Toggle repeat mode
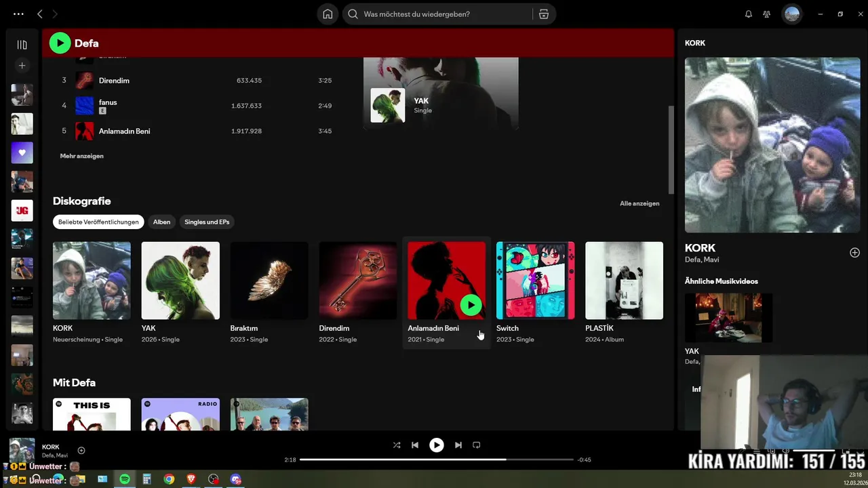868x488 pixels. (x=477, y=445)
